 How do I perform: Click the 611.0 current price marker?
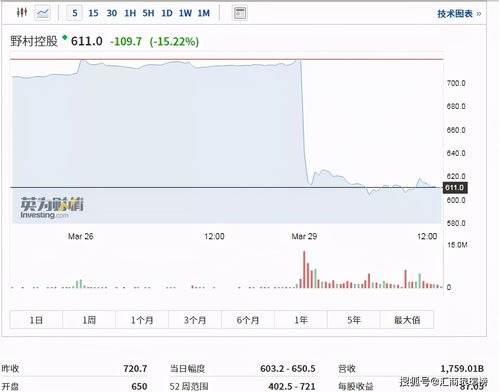pyautogui.click(x=455, y=188)
